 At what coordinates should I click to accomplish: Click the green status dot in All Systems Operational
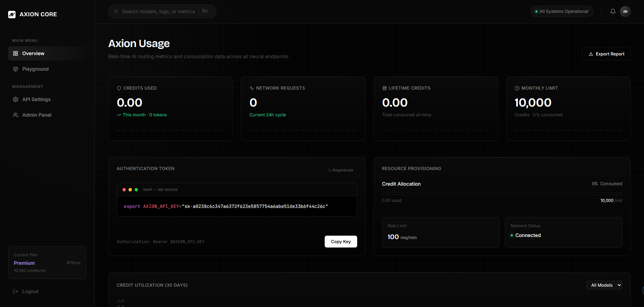536,11
